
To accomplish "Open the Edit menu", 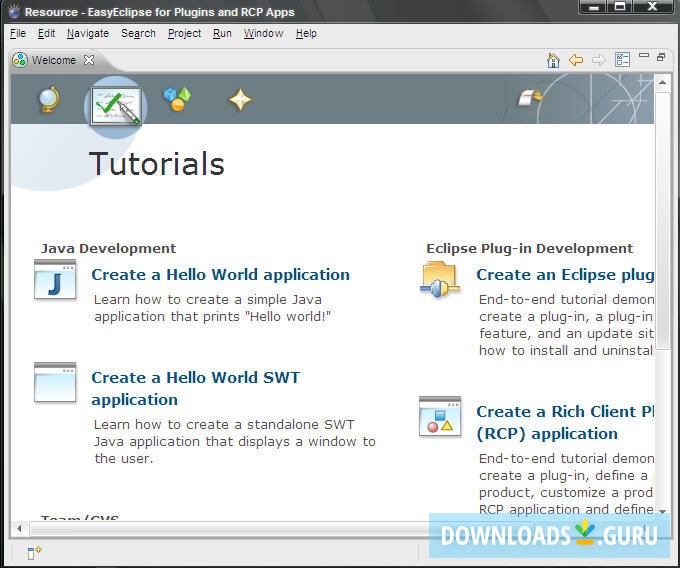I will click(46, 33).
